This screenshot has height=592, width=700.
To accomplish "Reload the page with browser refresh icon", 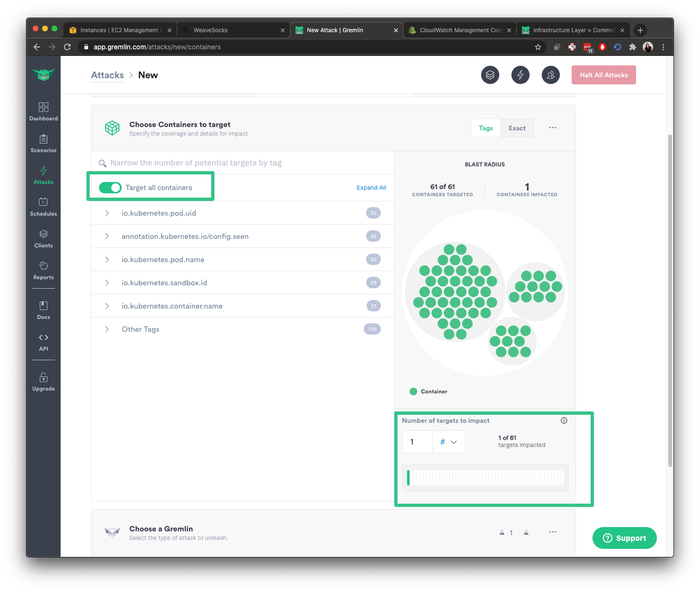I will point(67,47).
